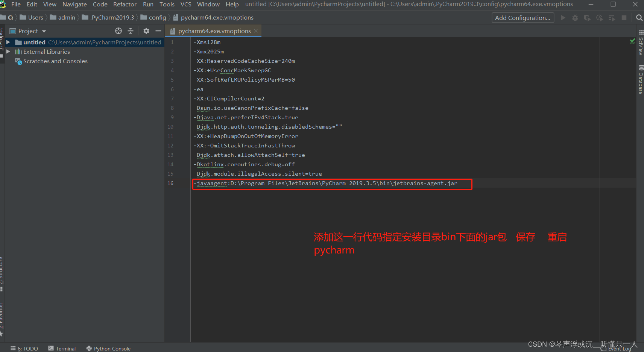
Task: Click line -Xmx2025m in editor
Action: pos(209,52)
